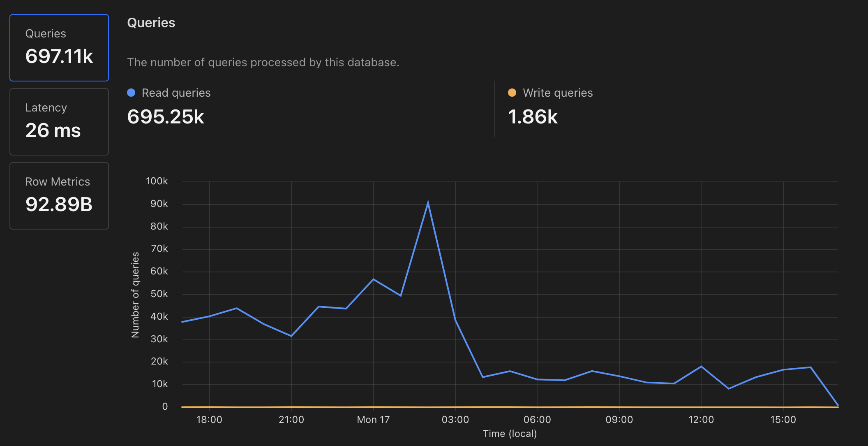Click the 695.25k read queries total
The height and width of the screenshot is (446, 868).
tap(166, 117)
